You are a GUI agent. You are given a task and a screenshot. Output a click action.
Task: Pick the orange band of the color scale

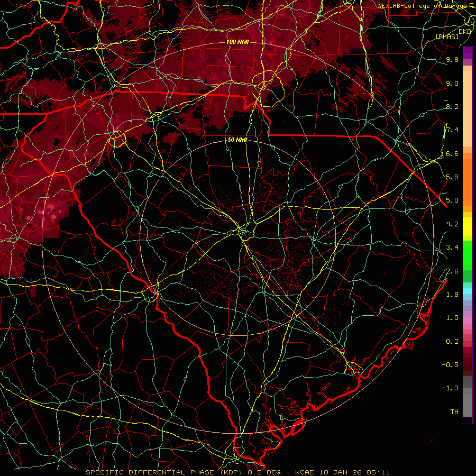[467, 182]
